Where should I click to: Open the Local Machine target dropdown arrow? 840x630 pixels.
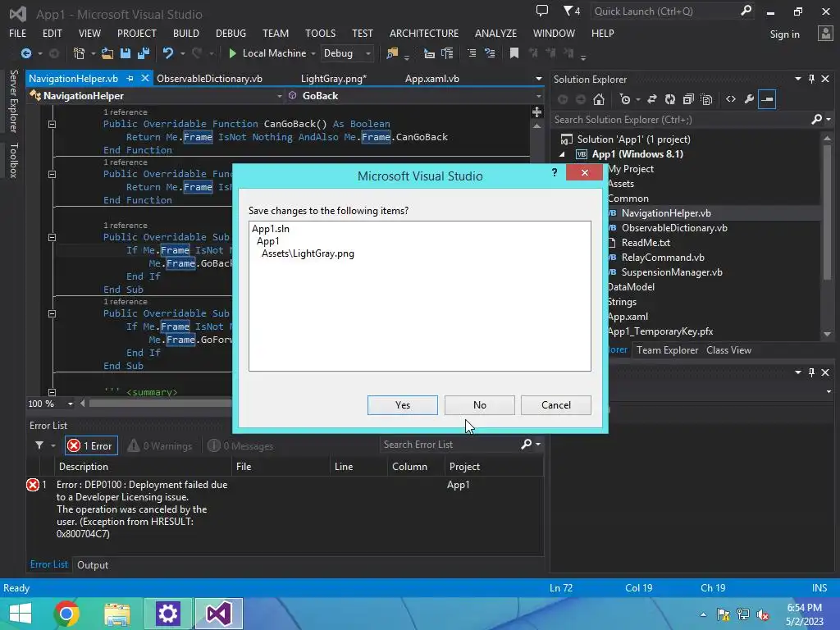pos(313,53)
